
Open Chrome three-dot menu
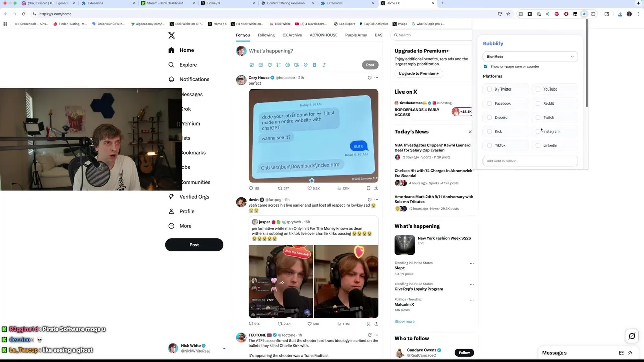(x=638, y=14)
